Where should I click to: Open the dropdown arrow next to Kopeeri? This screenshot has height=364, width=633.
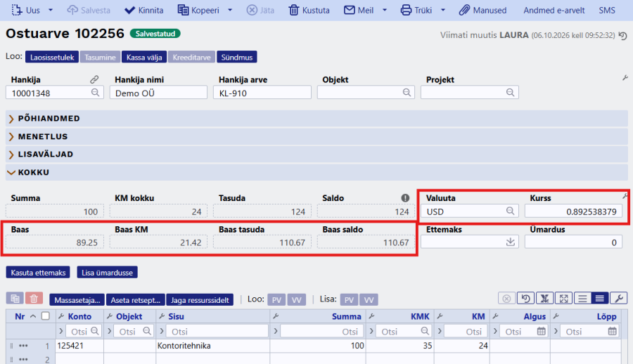230,10
